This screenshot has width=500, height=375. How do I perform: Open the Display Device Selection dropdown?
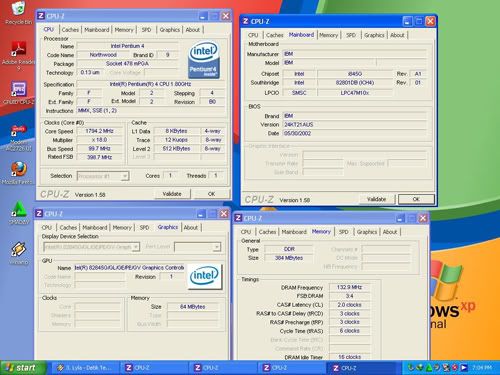tap(91, 247)
